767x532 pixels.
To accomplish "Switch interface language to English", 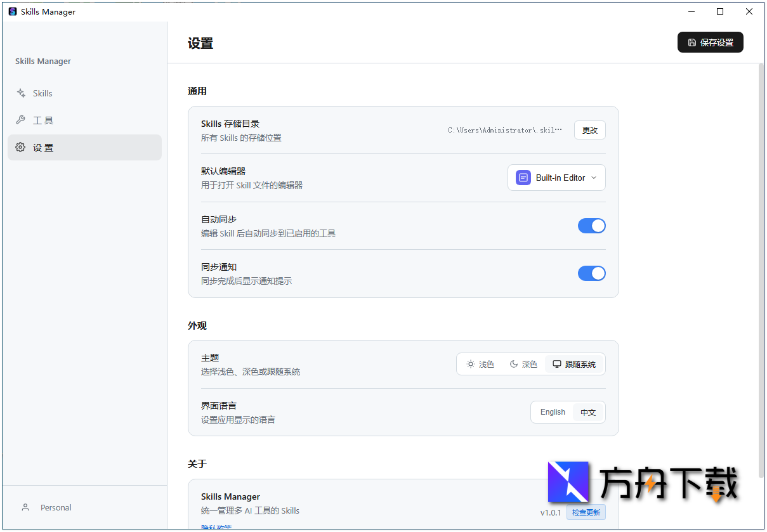I will tap(552, 412).
